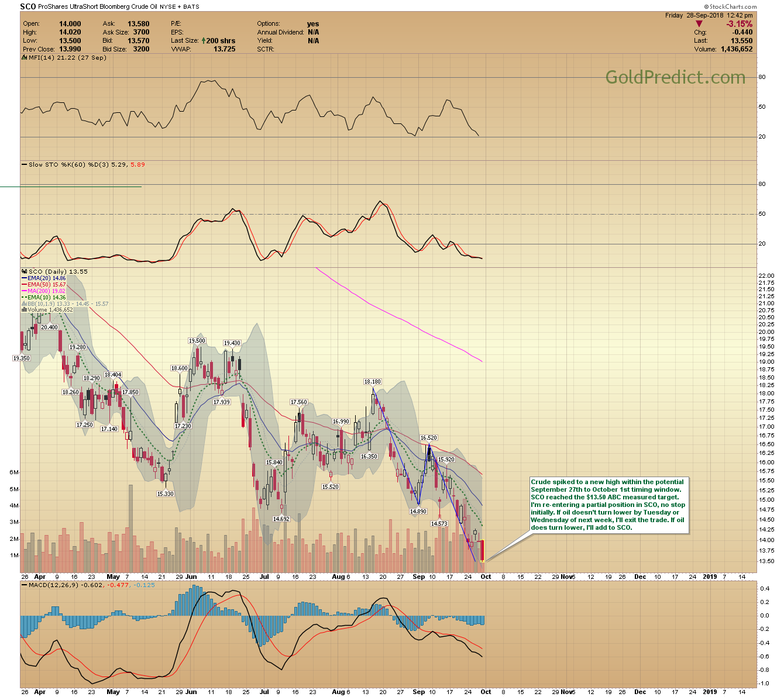Screen dimensions: 784x697
Task: Click the MFI(14) indicator mountain icon
Action: [x=24, y=58]
